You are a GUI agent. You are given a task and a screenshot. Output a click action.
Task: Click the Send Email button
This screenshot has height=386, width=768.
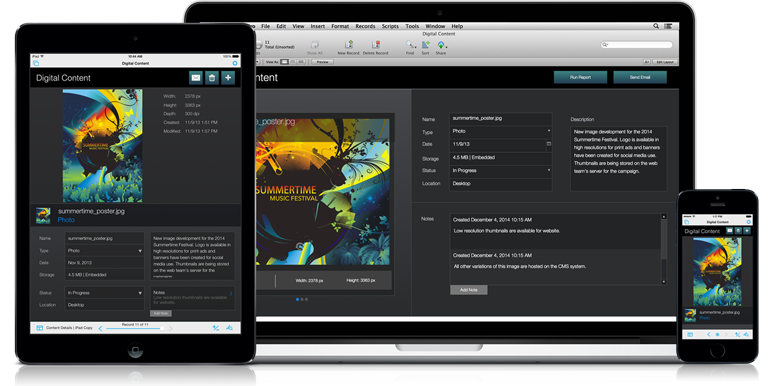[x=640, y=77]
